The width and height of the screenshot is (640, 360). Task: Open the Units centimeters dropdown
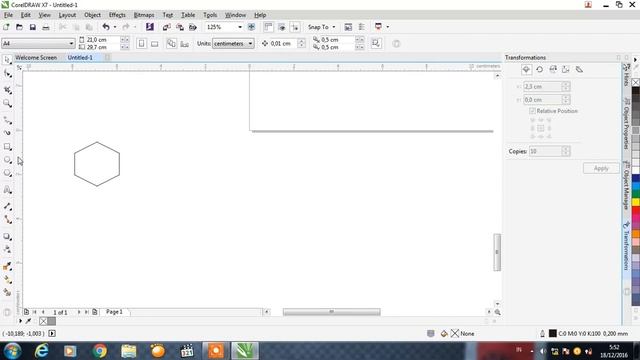[x=250, y=44]
